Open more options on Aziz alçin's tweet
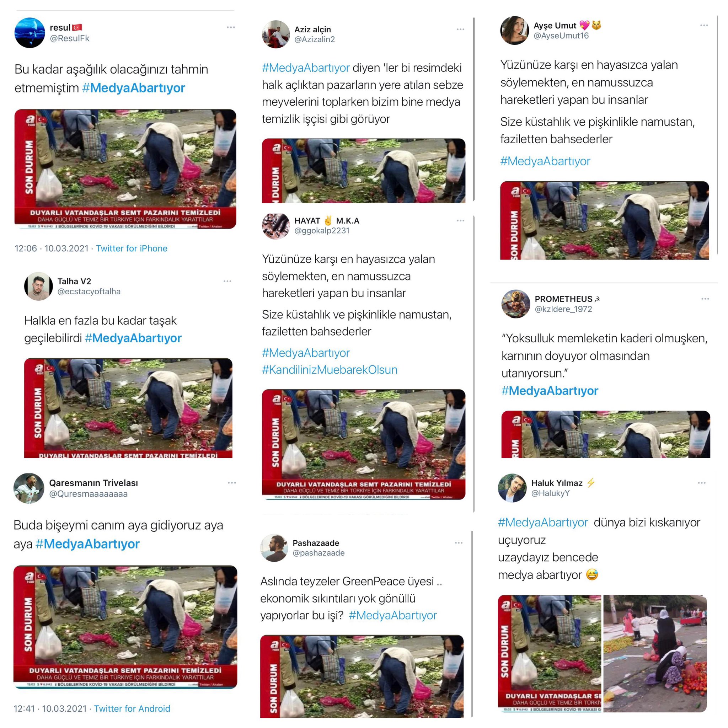Viewport: 728px width, 728px height. [460, 30]
